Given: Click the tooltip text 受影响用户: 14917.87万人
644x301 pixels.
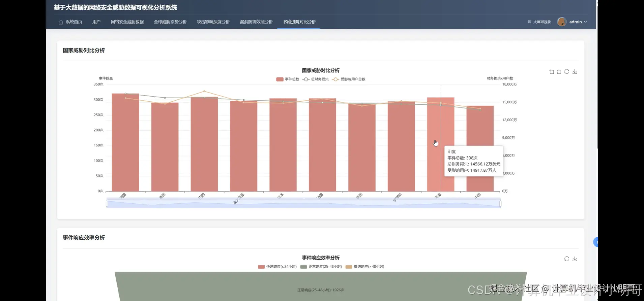Looking at the screenshot, I should pyautogui.click(x=472, y=170).
